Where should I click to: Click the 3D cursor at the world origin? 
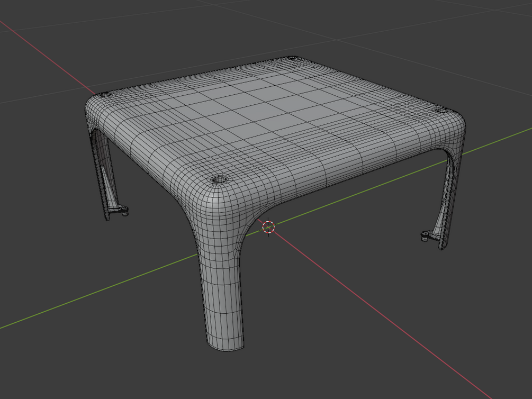tap(268, 227)
